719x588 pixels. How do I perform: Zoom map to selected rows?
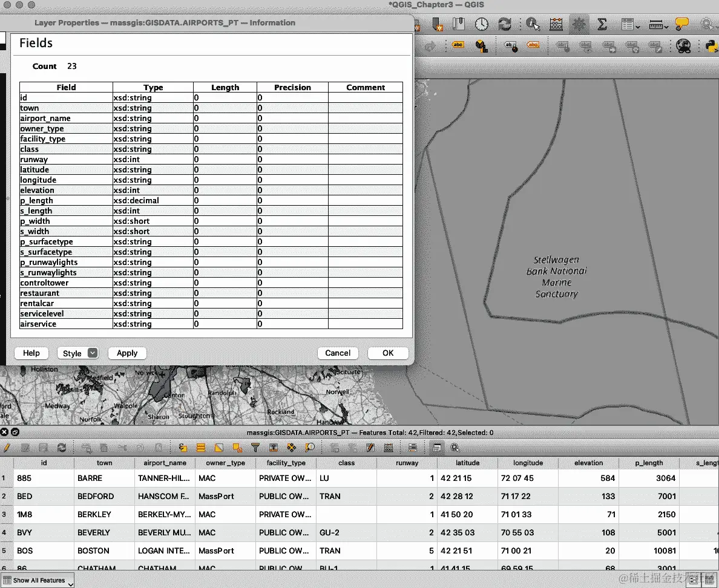coord(310,448)
